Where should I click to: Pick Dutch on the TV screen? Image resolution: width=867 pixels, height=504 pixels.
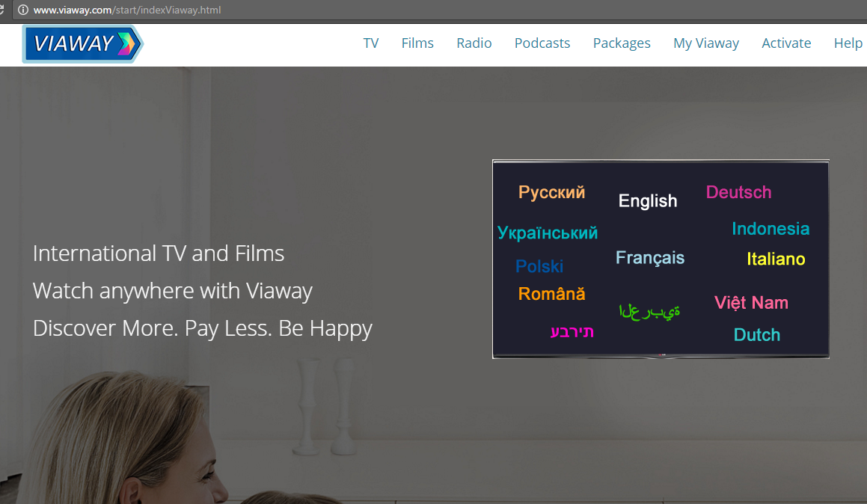click(x=756, y=335)
